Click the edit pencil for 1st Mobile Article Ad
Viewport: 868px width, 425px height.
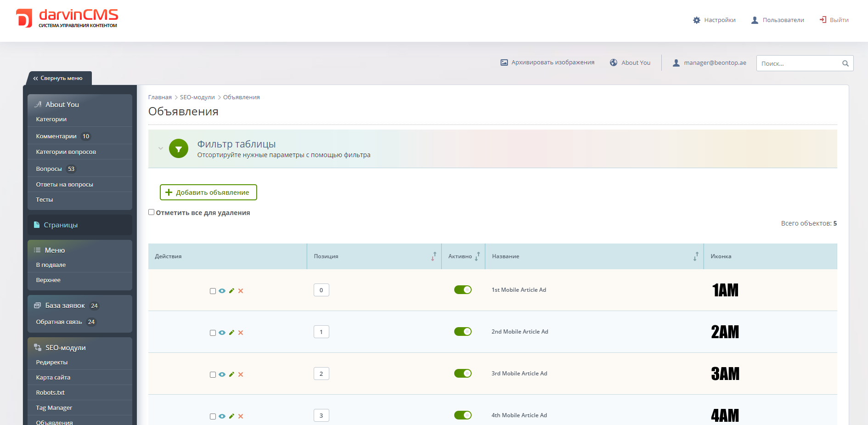[x=231, y=291]
